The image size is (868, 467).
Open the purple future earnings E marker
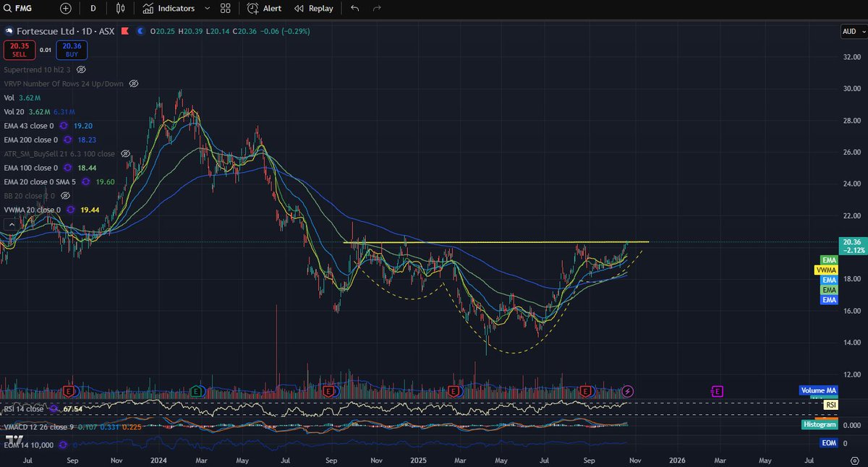point(717,391)
